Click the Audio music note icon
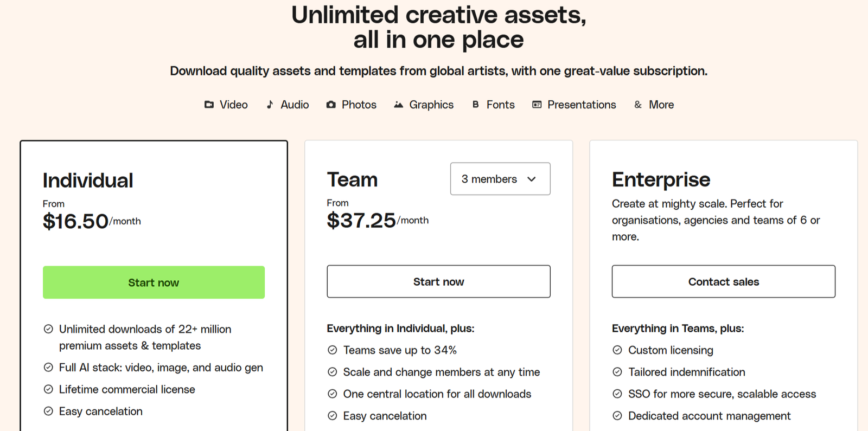This screenshot has height=431, width=868. (x=270, y=105)
